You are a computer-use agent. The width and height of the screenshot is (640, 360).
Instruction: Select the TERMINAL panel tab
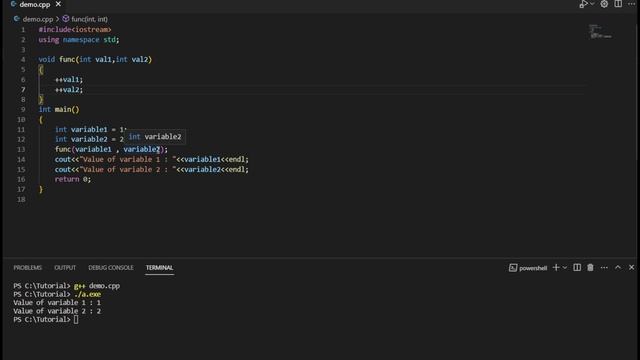point(159,268)
